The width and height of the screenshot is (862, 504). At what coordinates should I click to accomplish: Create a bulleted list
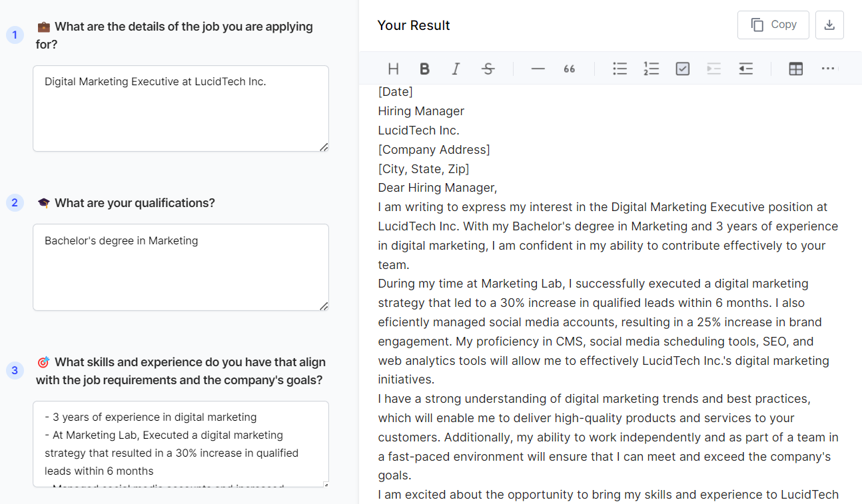620,69
